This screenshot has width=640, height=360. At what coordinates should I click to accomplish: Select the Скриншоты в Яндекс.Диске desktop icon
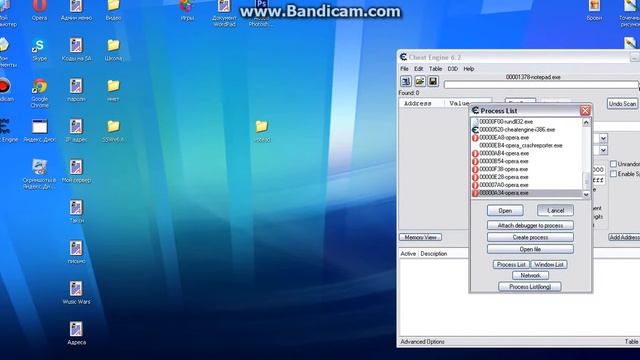click(39, 174)
